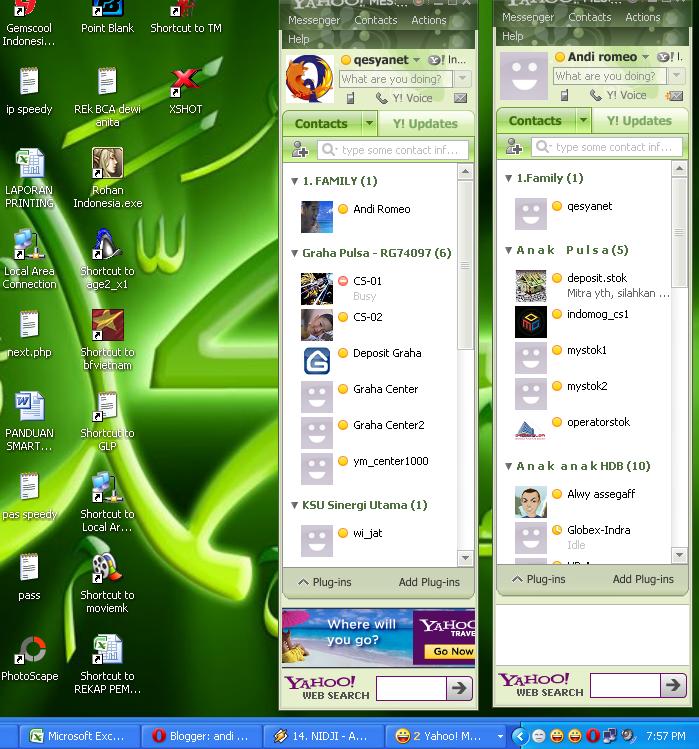Click What are you doing field, Andi romeo window
This screenshot has width=699, height=749.
pos(610,76)
